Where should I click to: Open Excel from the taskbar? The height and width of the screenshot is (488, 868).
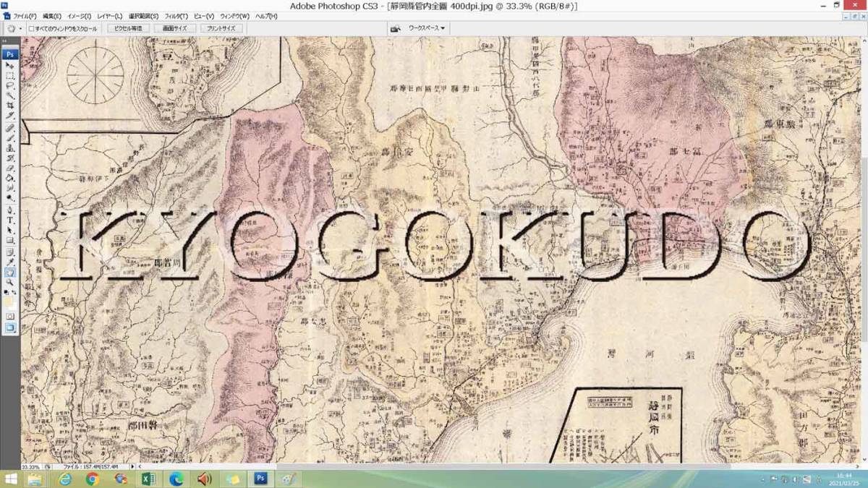click(x=148, y=479)
